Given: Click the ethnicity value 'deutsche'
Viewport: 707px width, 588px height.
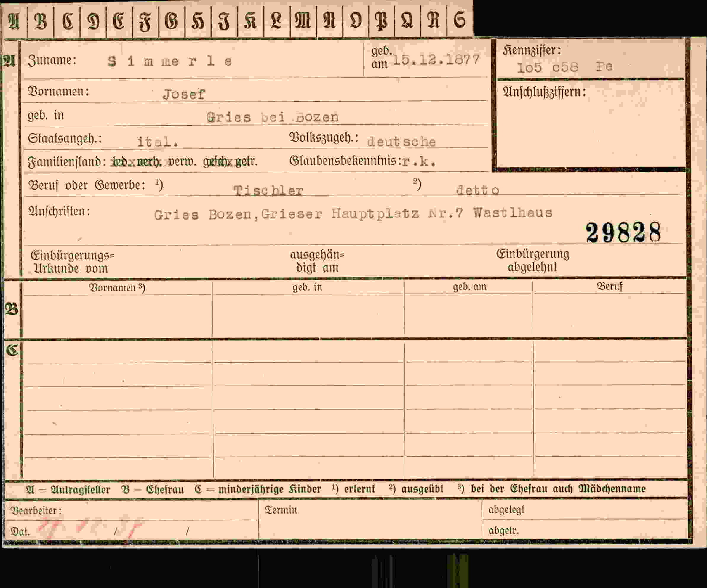Looking at the screenshot, I should coord(401,142).
